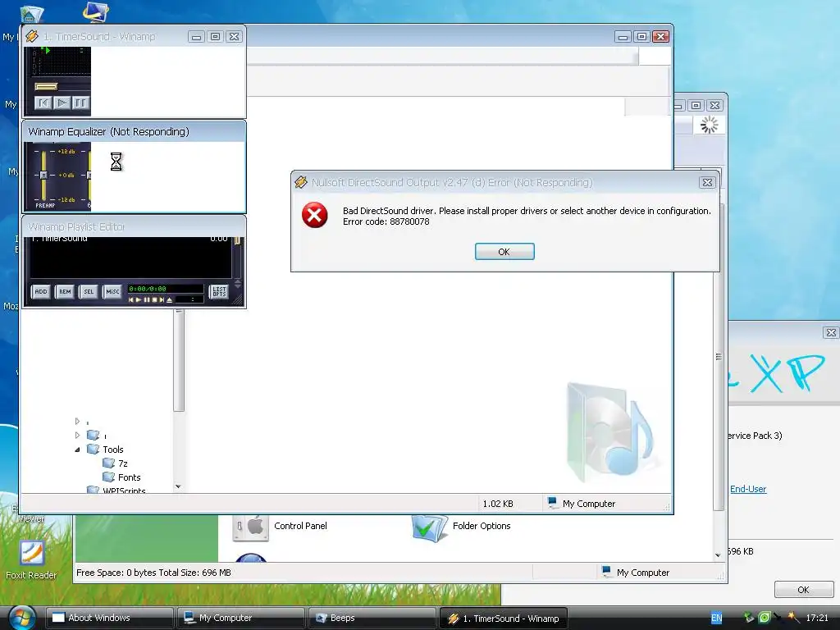Click Winamp's previous track button

43,103
